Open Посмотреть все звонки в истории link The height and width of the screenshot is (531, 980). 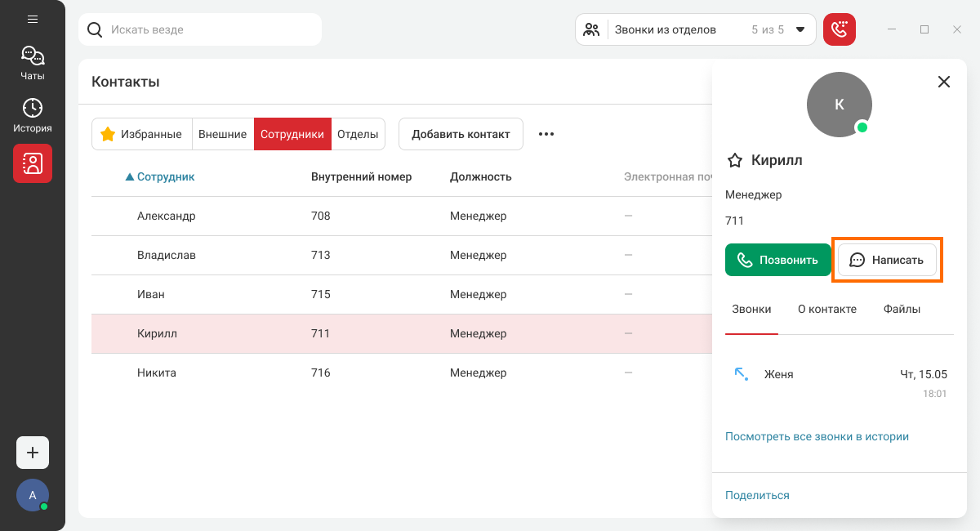click(x=817, y=436)
